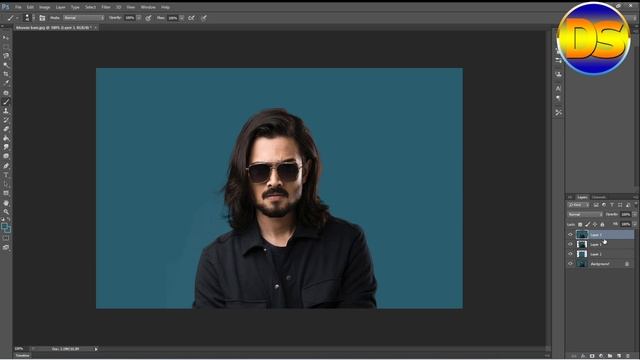The height and width of the screenshot is (360, 640).
Task: Select the Eyedropper tool
Action: [x=6, y=83]
